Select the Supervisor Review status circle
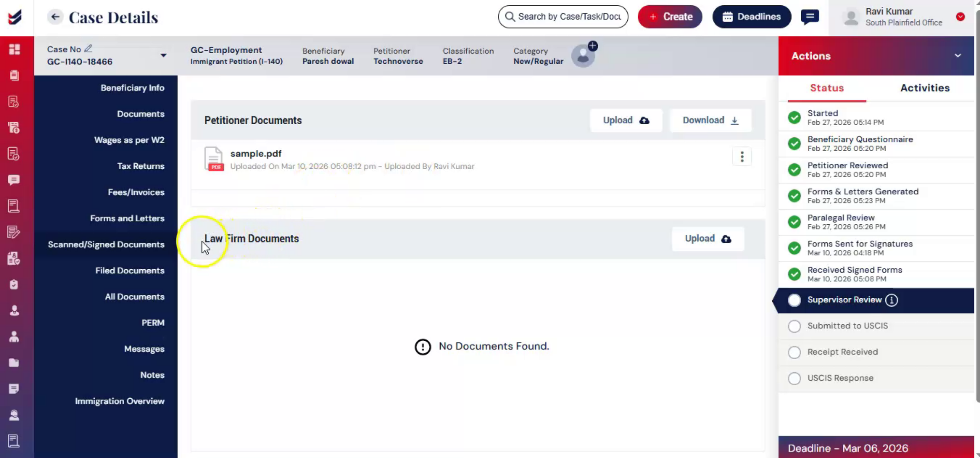Viewport: 980px width, 458px height. pos(794,300)
